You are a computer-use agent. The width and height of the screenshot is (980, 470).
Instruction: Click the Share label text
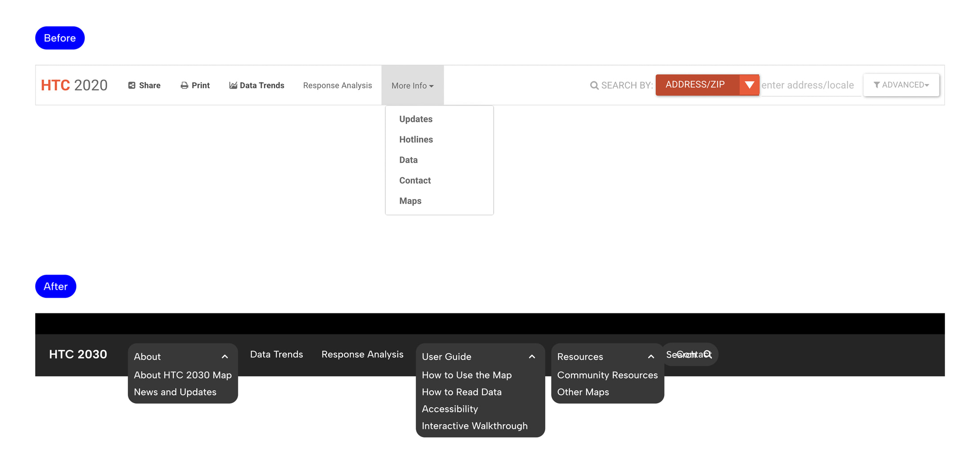[x=150, y=85]
